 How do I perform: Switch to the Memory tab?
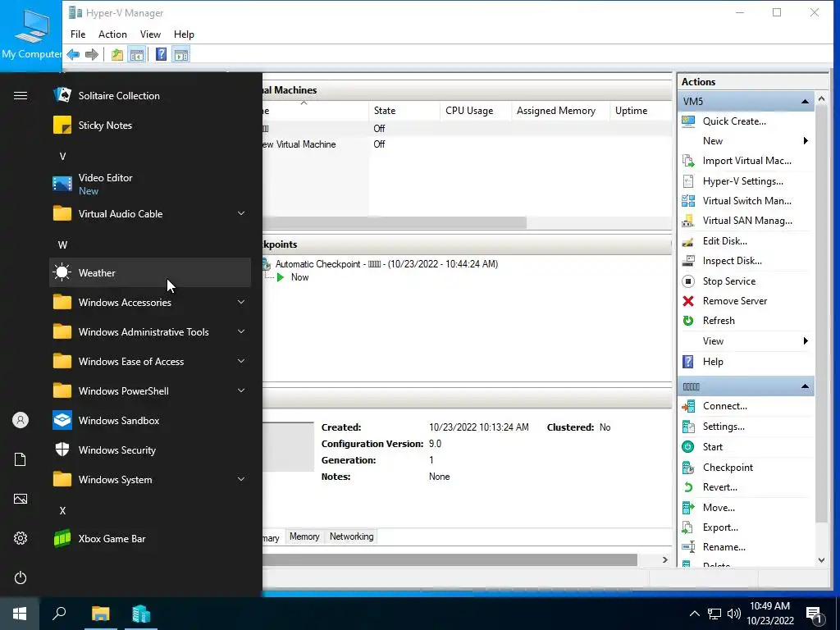pos(304,536)
